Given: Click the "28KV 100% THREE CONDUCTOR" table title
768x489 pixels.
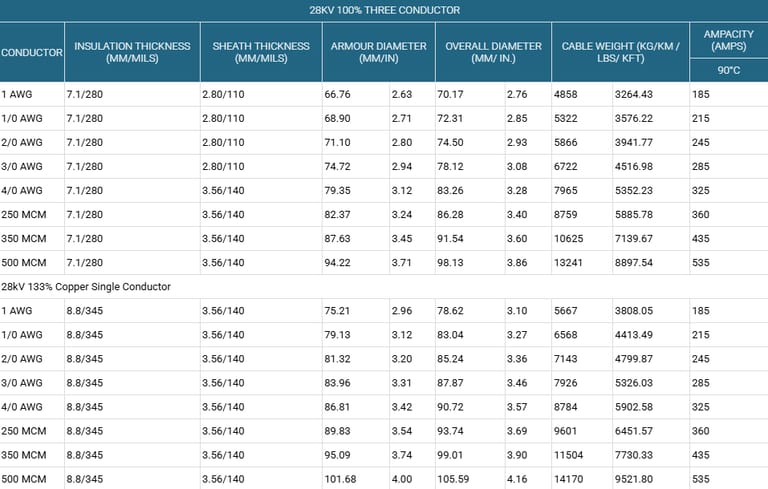Looking at the screenshot, I should (384, 10).
